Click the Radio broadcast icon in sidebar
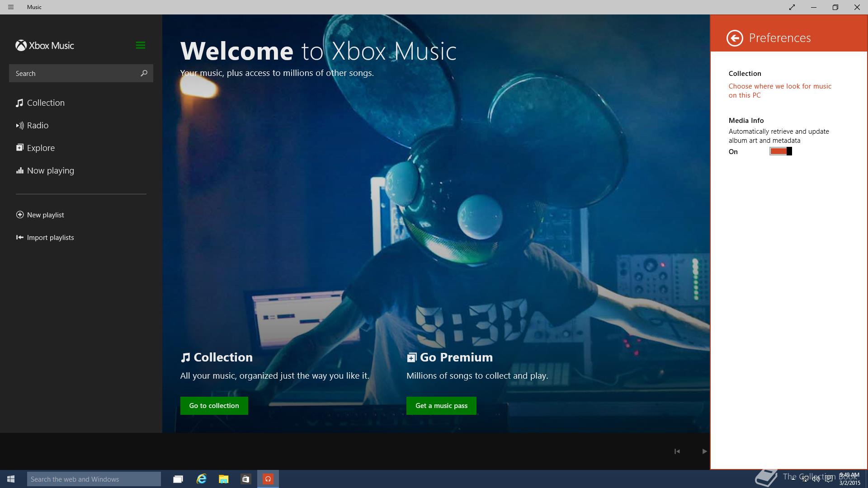The image size is (868, 488). (20, 126)
